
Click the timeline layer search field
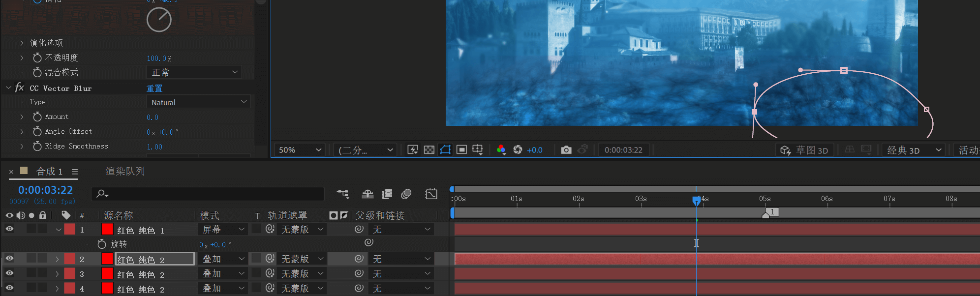pos(208,194)
